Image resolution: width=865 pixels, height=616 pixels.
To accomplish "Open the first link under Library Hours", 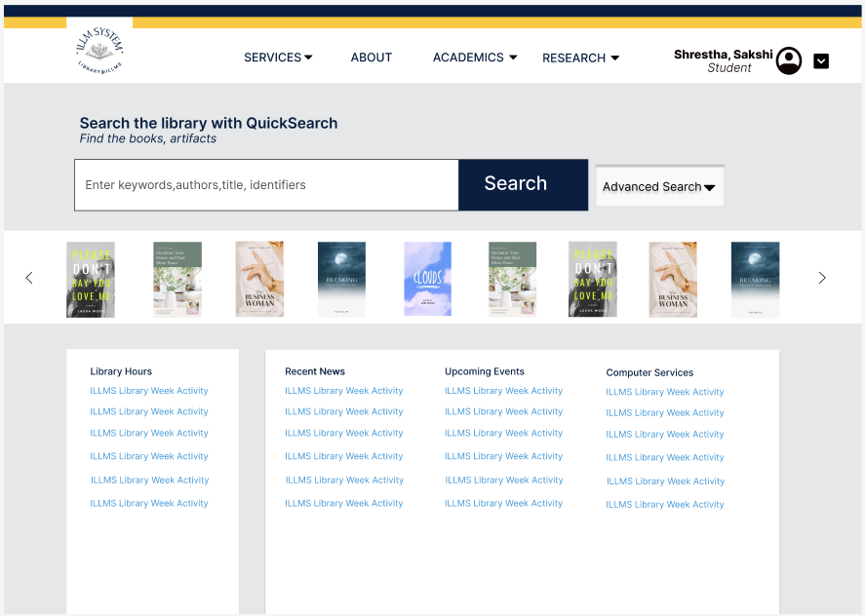I will pos(149,391).
